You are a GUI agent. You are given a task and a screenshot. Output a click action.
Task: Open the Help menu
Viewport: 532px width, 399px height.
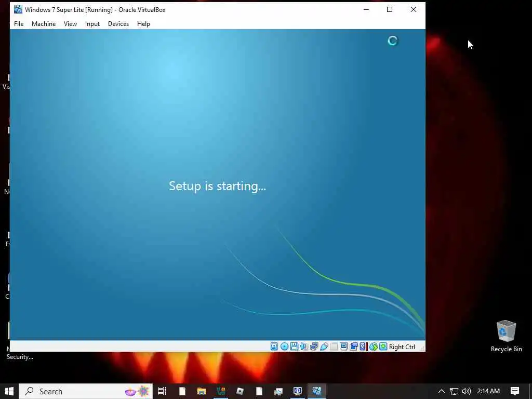(x=143, y=24)
